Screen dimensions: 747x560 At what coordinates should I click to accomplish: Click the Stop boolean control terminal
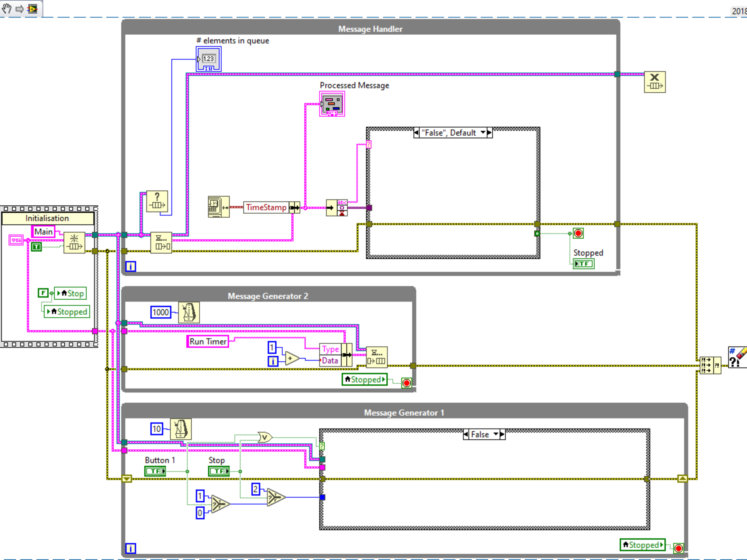(219, 471)
